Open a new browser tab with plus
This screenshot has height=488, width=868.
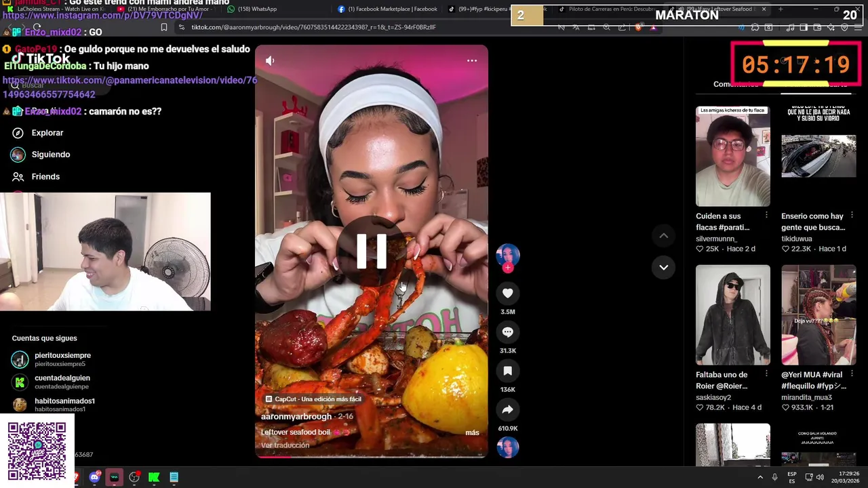point(781,9)
